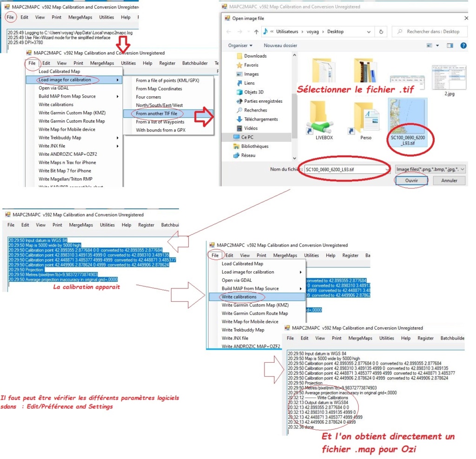476x459 pixels.
Task: Expand the Write JNX file submenu arrow
Action: tap(118, 146)
